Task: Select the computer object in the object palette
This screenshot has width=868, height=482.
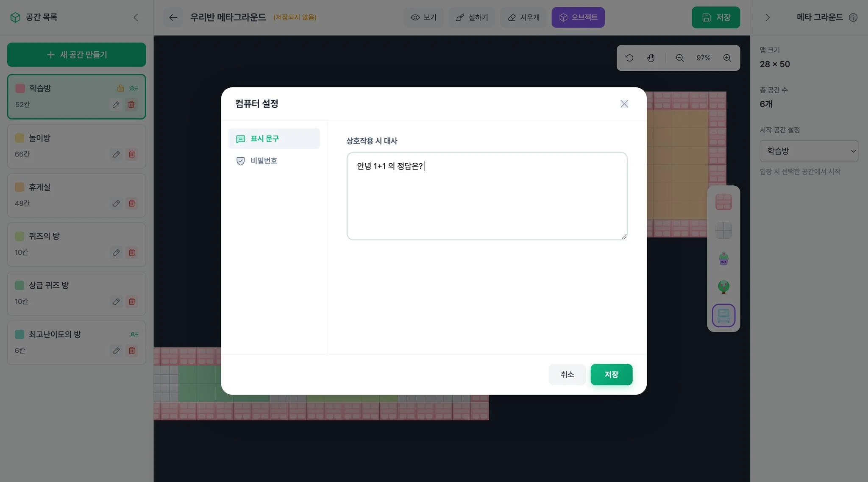Action: [x=723, y=315]
